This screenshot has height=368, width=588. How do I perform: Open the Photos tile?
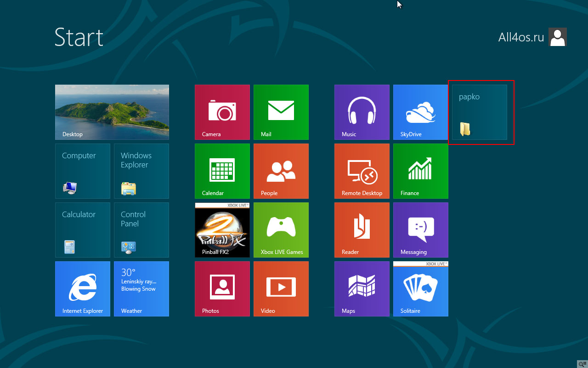pos(222,289)
